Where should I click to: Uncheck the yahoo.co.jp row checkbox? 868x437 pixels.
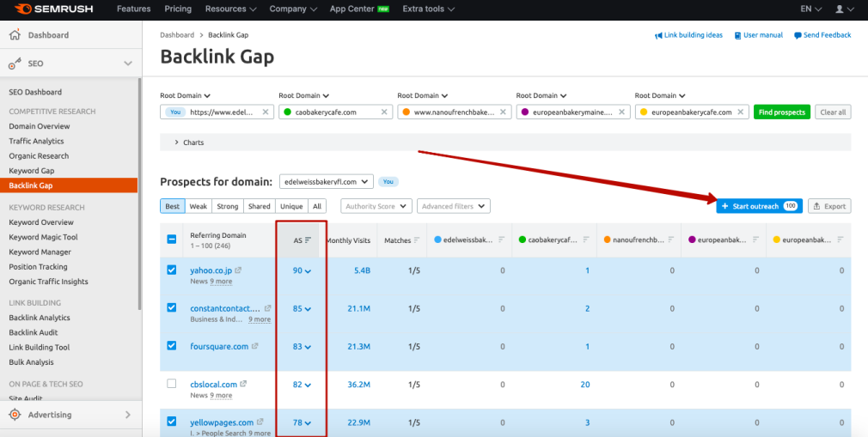[172, 270]
